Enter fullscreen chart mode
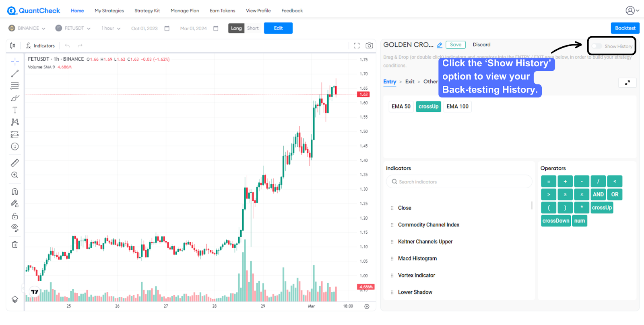 click(x=357, y=46)
